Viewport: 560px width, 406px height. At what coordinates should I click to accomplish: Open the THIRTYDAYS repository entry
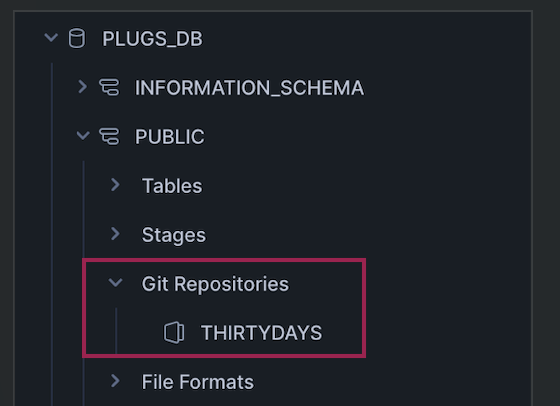pos(261,333)
